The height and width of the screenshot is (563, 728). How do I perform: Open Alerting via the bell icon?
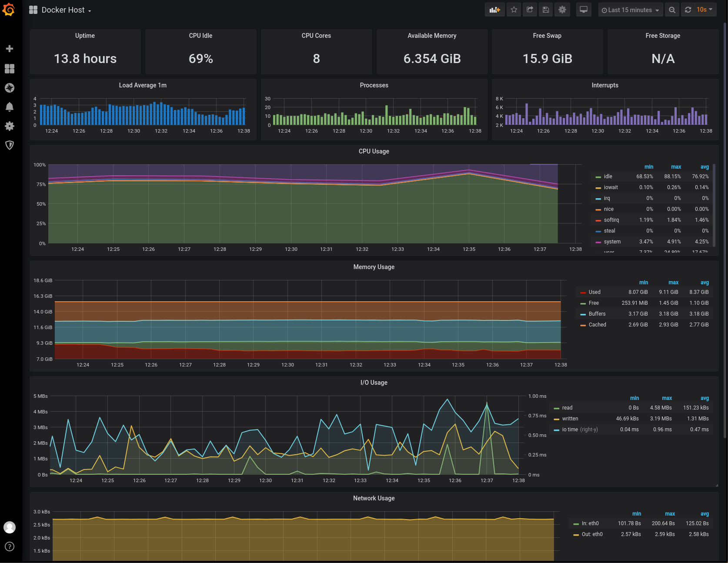click(10, 107)
